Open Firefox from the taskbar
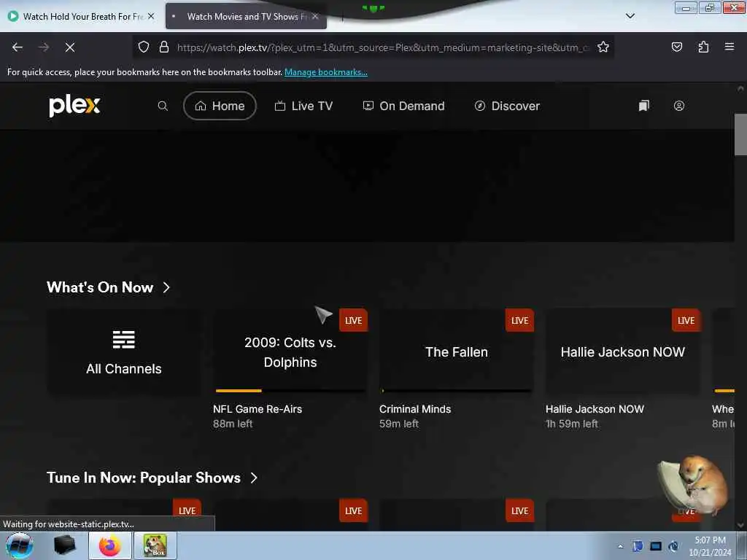This screenshot has width=747, height=560. (x=110, y=545)
